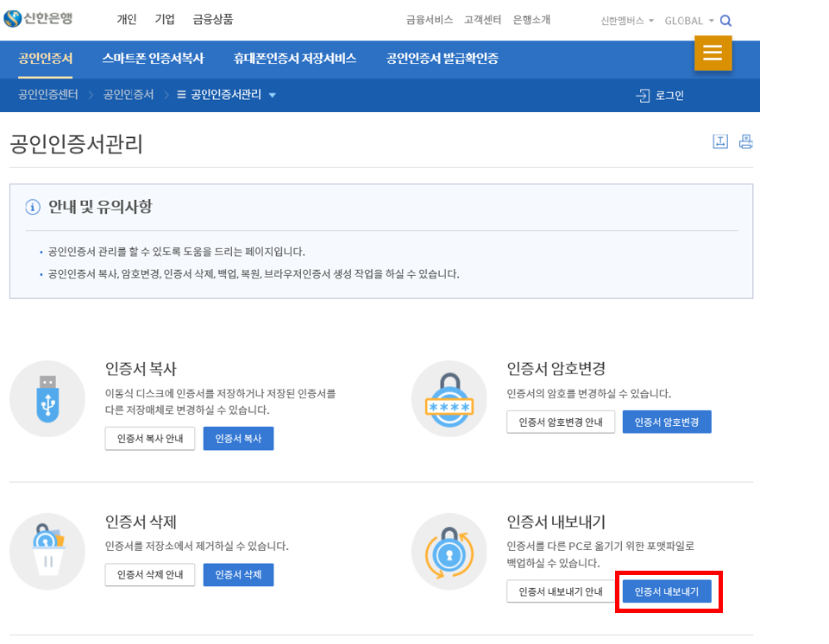Viewport: 829px width, 644px height.
Task: Open the orange hamburger menu
Action: pos(713,53)
